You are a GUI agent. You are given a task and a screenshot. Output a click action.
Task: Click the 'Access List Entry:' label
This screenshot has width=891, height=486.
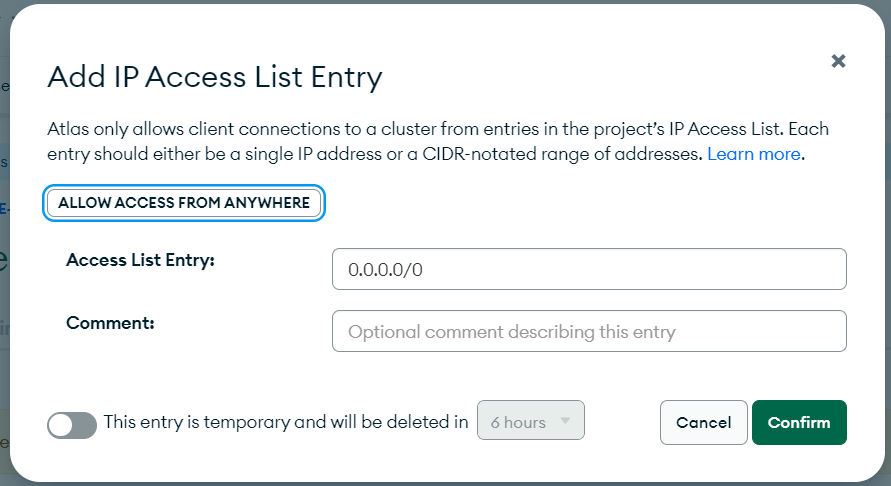pos(140,260)
